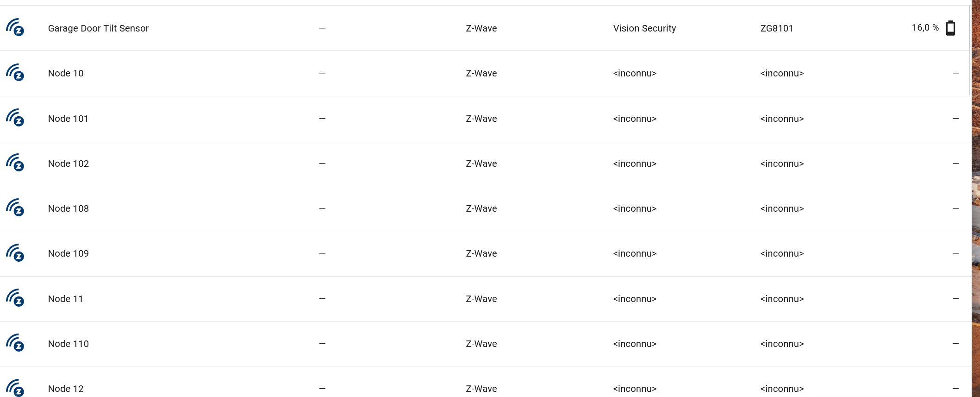This screenshot has height=397, width=980.
Task: Open the Node 10 device row
Action: [x=66, y=73]
